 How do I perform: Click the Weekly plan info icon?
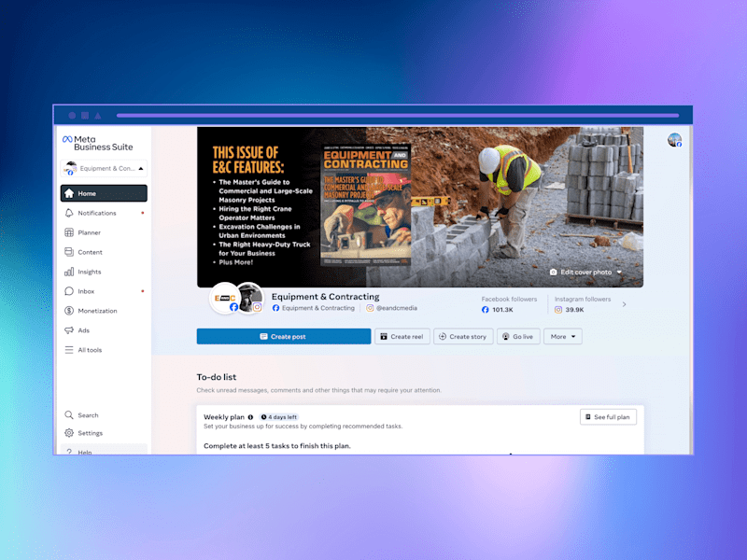tap(250, 417)
